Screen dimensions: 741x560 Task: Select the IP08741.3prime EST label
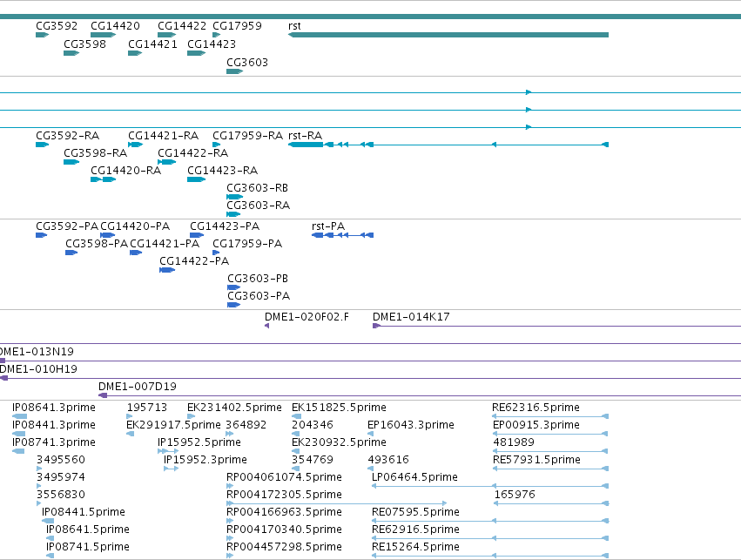tap(54, 442)
